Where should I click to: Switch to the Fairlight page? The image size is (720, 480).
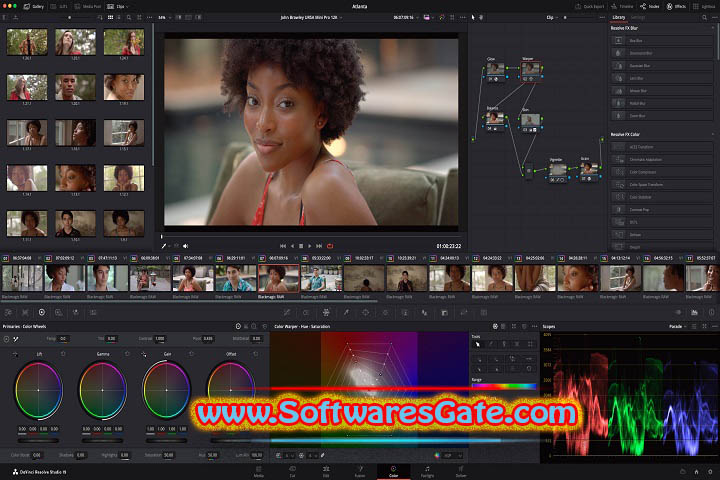click(428, 472)
